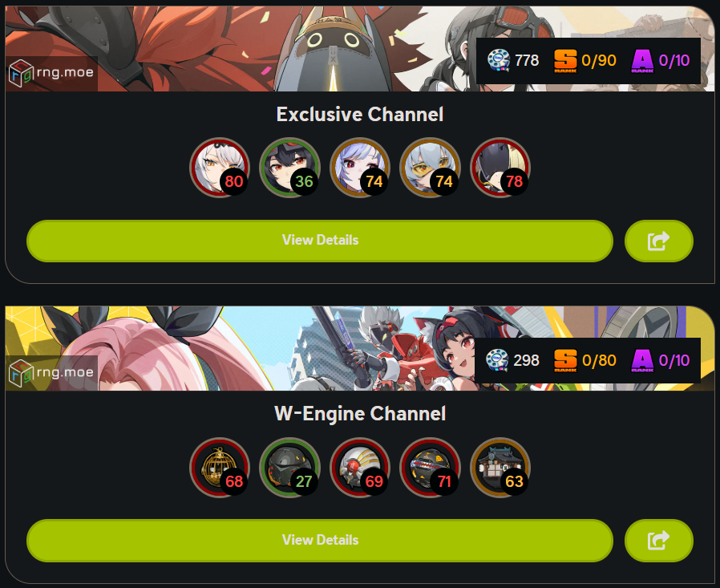Select the black-haired character icon with pity 36

[289, 168]
